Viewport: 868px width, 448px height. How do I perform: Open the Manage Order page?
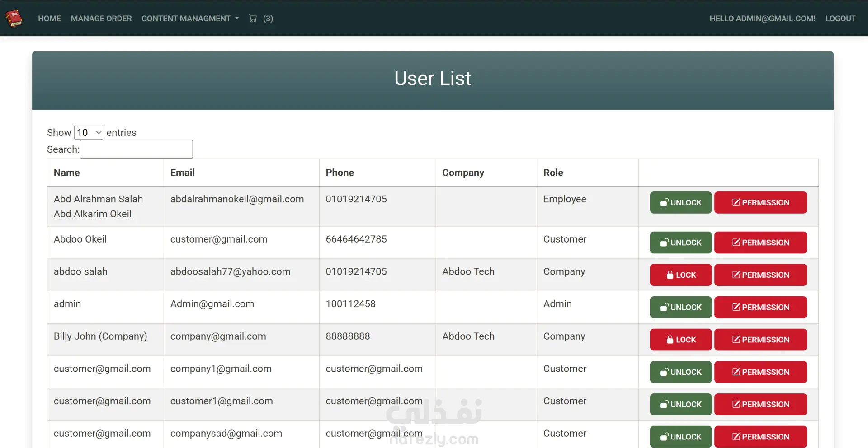click(x=101, y=19)
